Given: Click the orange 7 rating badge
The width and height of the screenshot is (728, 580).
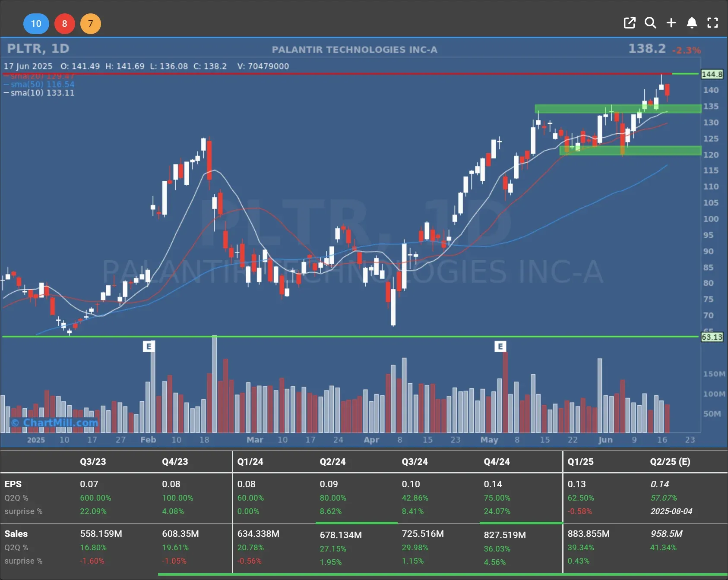Looking at the screenshot, I should tap(91, 23).
